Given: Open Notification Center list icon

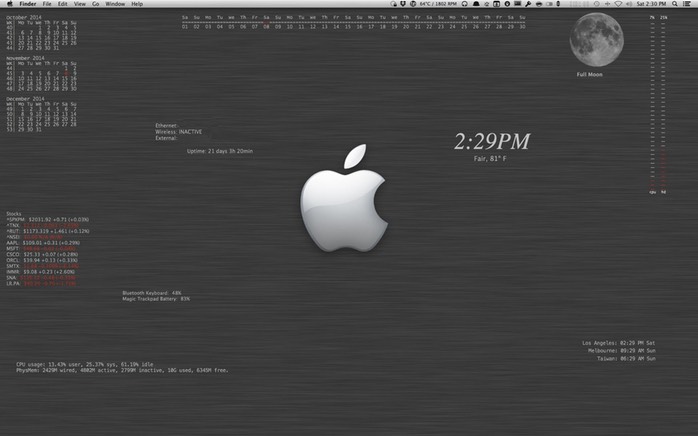Looking at the screenshot, I should [x=688, y=4].
